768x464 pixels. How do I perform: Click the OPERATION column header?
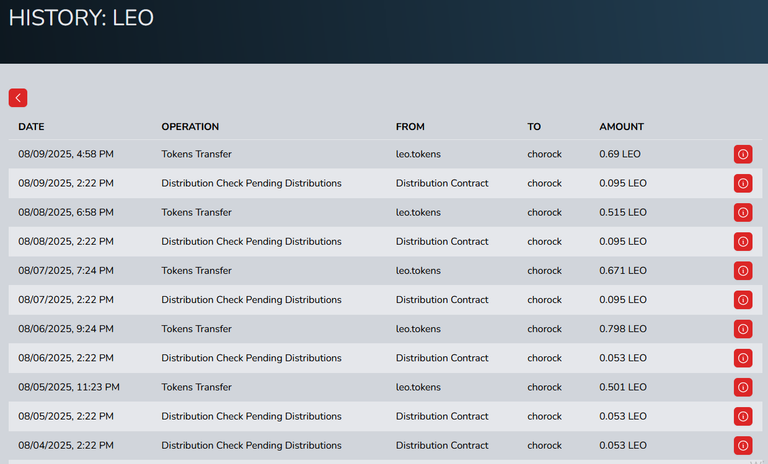(x=190, y=126)
